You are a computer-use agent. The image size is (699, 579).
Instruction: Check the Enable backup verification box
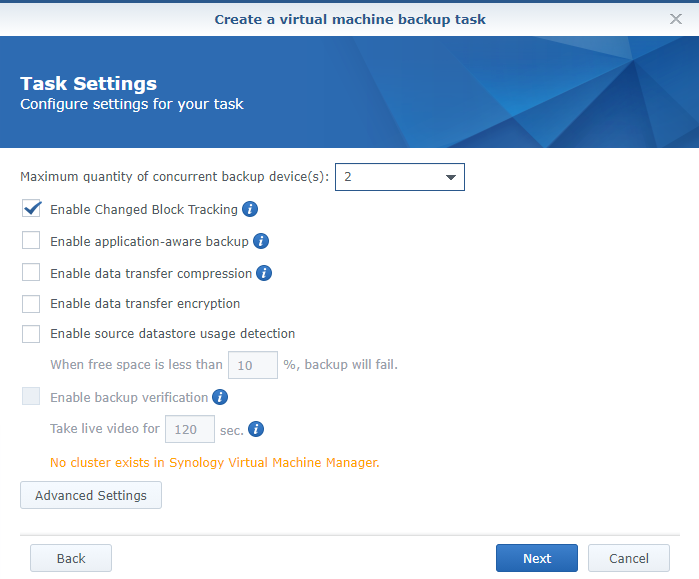pos(31,397)
